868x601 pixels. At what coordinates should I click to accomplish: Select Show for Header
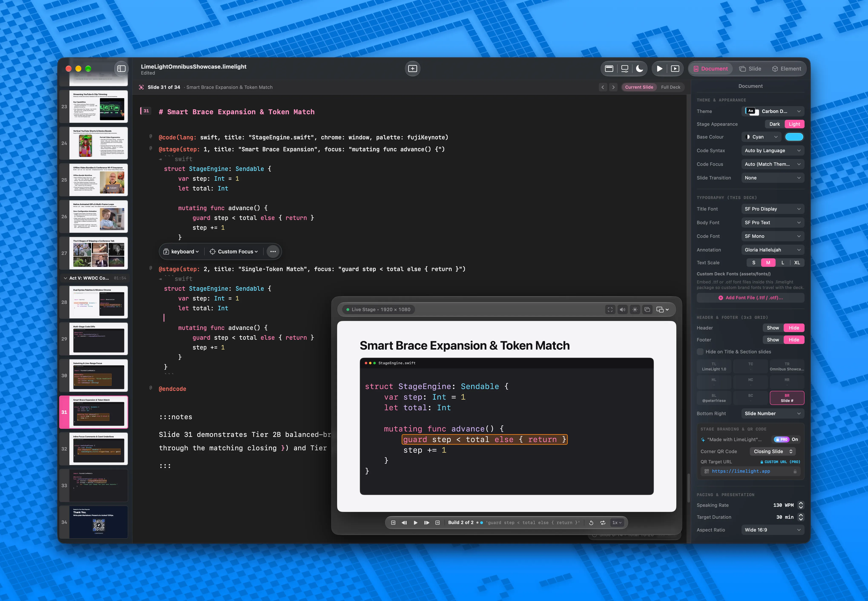point(773,328)
